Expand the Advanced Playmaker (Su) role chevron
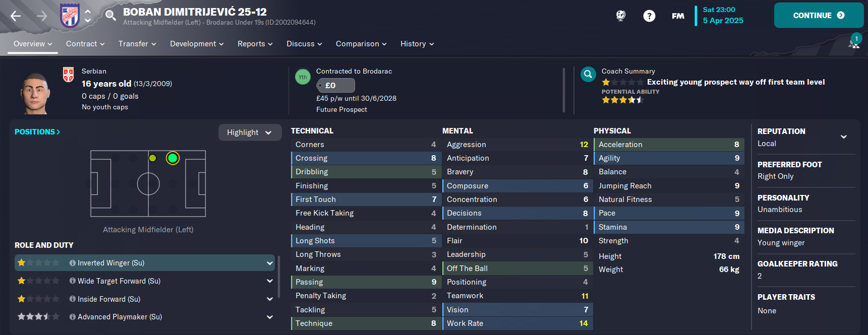The width and height of the screenshot is (868, 335). coord(270,317)
